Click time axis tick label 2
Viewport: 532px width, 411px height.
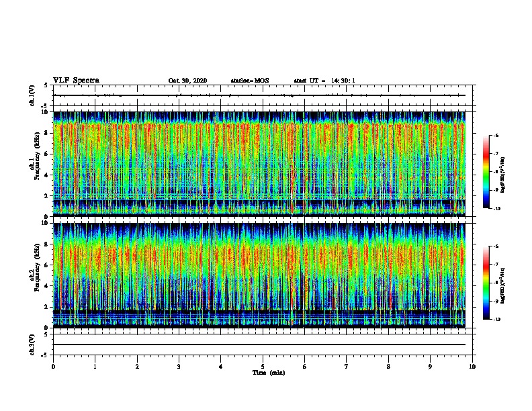(x=137, y=367)
